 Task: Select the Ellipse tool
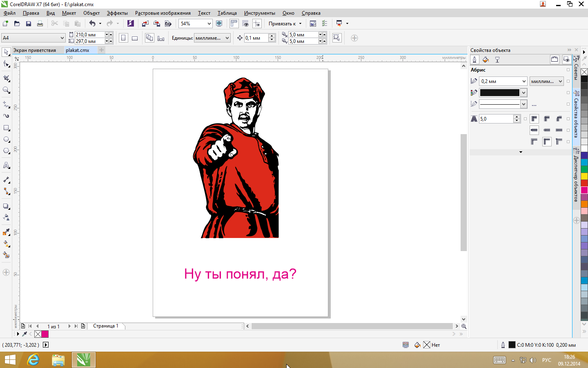(6, 139)
